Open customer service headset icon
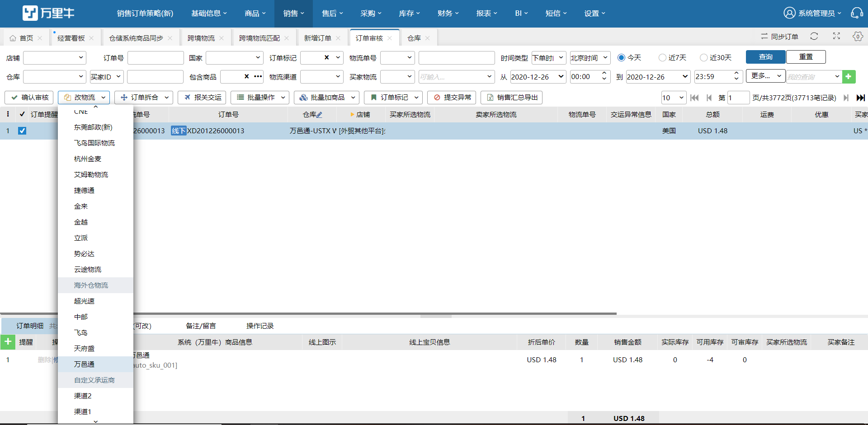The image size is (868, 425). click(857, 13)
